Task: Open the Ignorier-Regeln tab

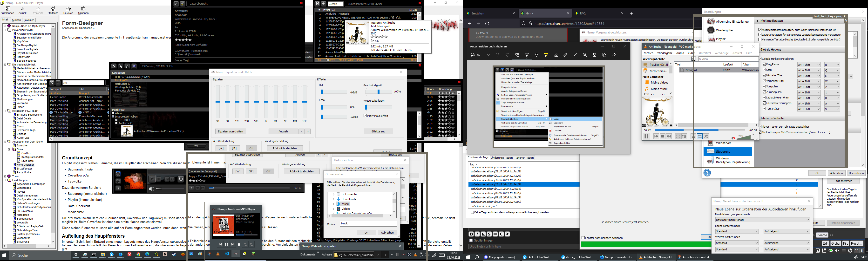Action: 525,157
